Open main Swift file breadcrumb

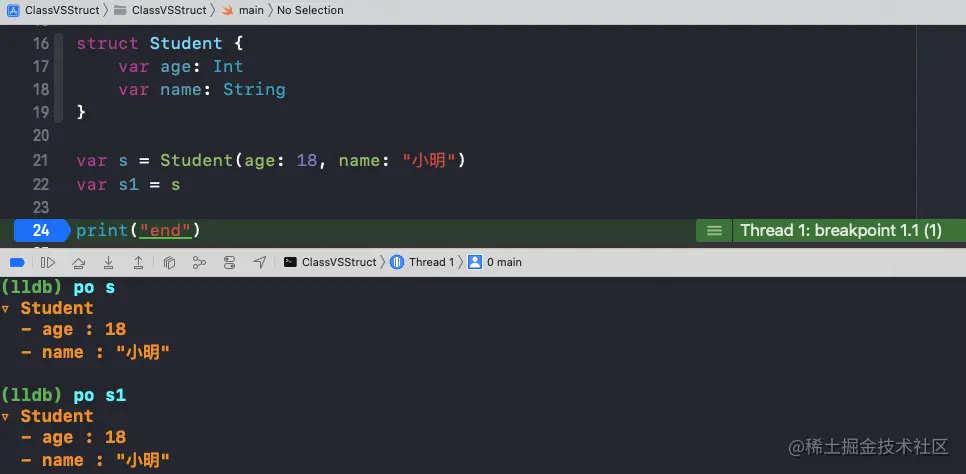(243, 10)
